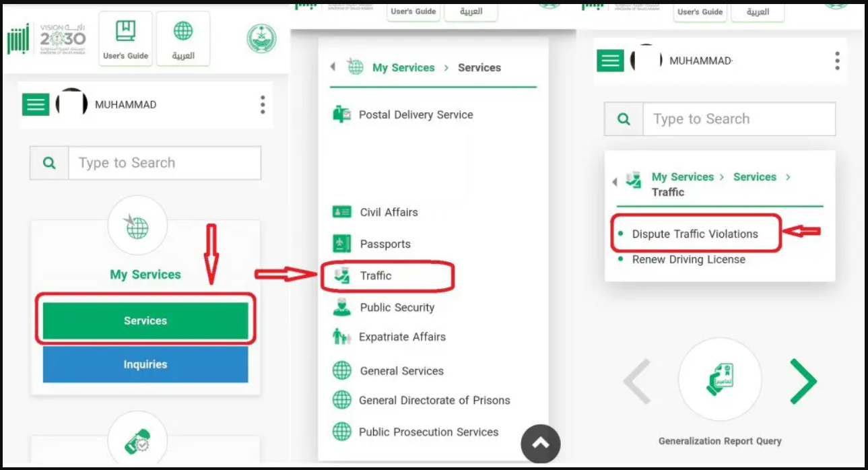The image size is (868, 470).
Task: Click MUHAMMAD user name in left panel
Action: (125, 104)
